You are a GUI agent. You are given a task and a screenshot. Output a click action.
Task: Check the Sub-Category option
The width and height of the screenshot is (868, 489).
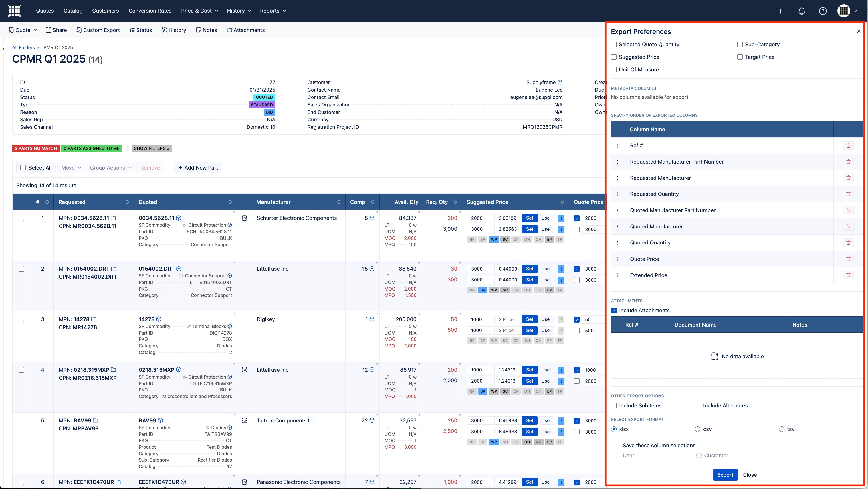(x=740, y=44)
